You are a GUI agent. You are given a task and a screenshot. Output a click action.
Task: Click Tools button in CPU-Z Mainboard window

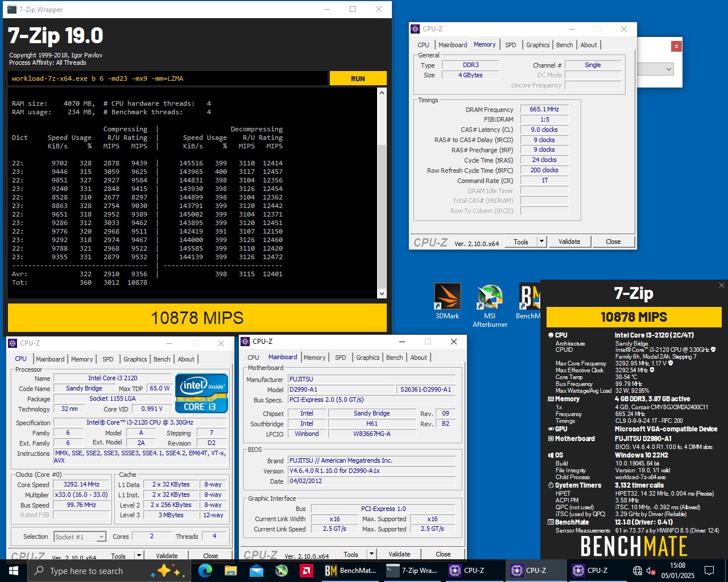click(x=351, y=554)
